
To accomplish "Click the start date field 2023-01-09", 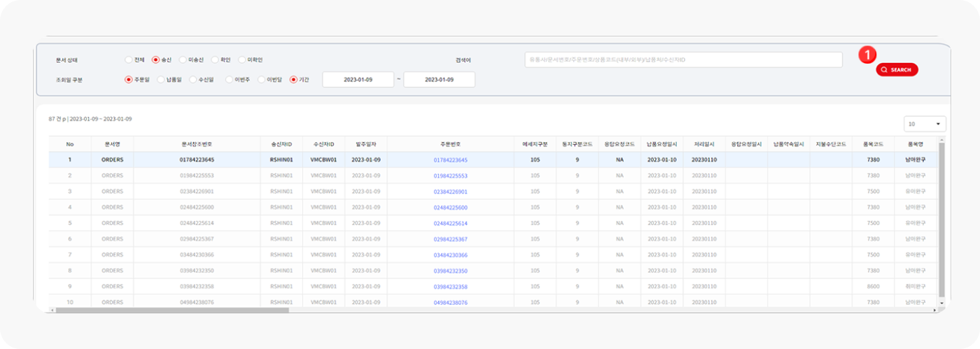I will (x=358, y=80).
